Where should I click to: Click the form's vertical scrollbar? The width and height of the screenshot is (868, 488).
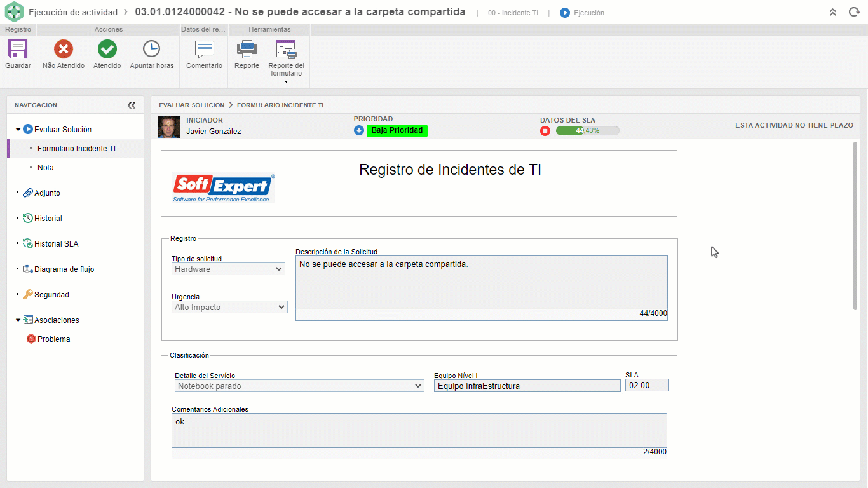coord(855,226)
